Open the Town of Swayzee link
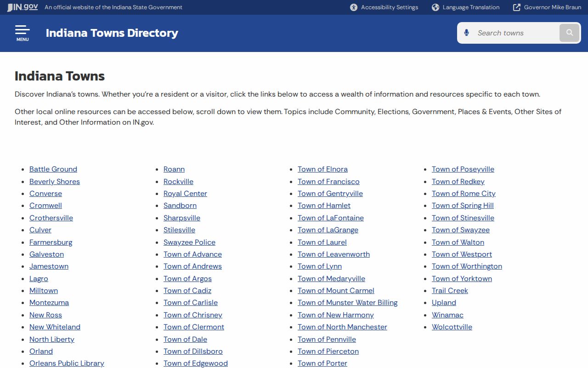The width and height of the screenshot is (588, 368). [x=461, y=230]
